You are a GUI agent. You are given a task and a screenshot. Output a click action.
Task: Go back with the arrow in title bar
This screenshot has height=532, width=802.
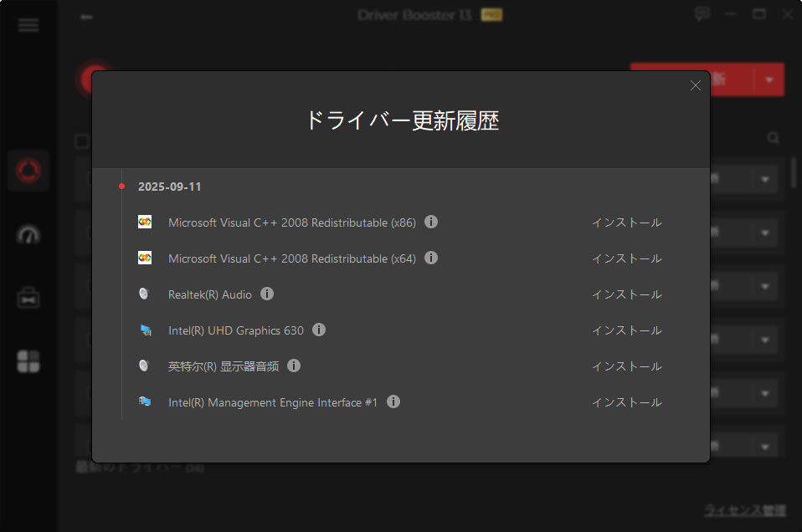pos(86,17)
